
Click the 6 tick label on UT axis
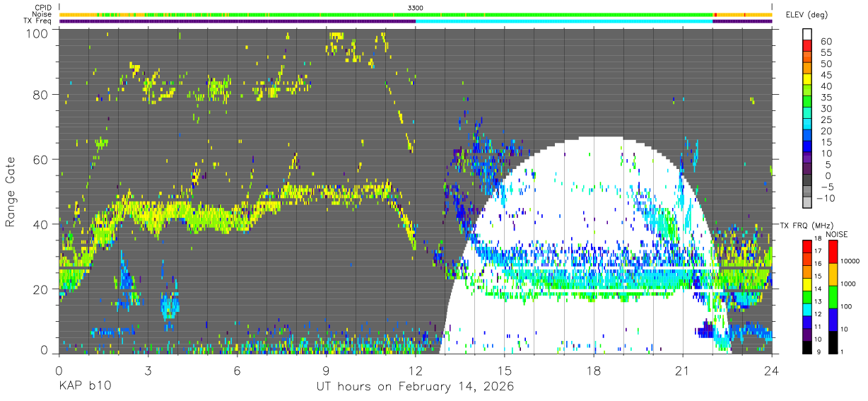[x=237, y=370]
